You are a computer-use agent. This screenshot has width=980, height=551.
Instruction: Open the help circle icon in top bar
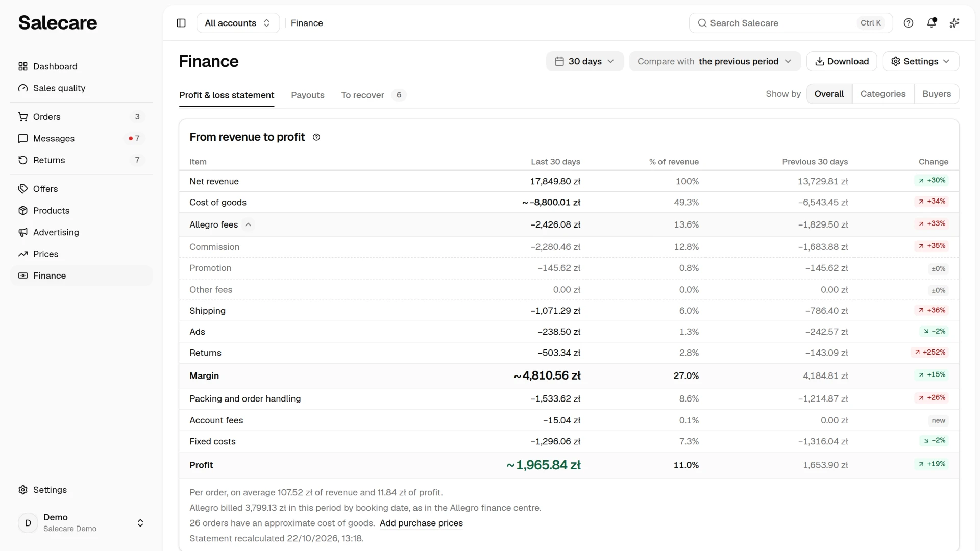point(909,23)
